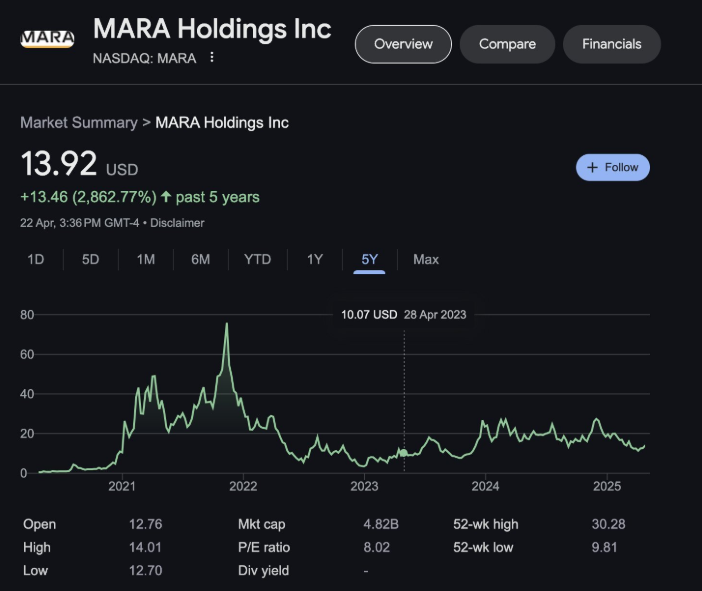Open the three-dot more options menu

click(x=212, y=58)
